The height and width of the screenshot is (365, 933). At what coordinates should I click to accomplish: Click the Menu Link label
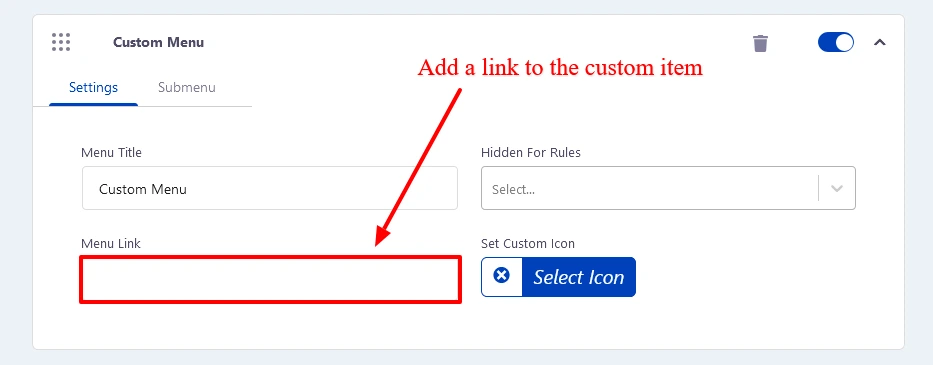111,244
